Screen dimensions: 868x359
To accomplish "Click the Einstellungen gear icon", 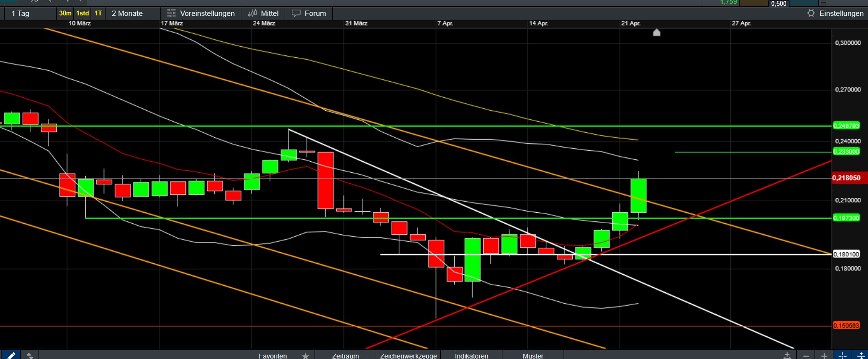I will point(811,13).
